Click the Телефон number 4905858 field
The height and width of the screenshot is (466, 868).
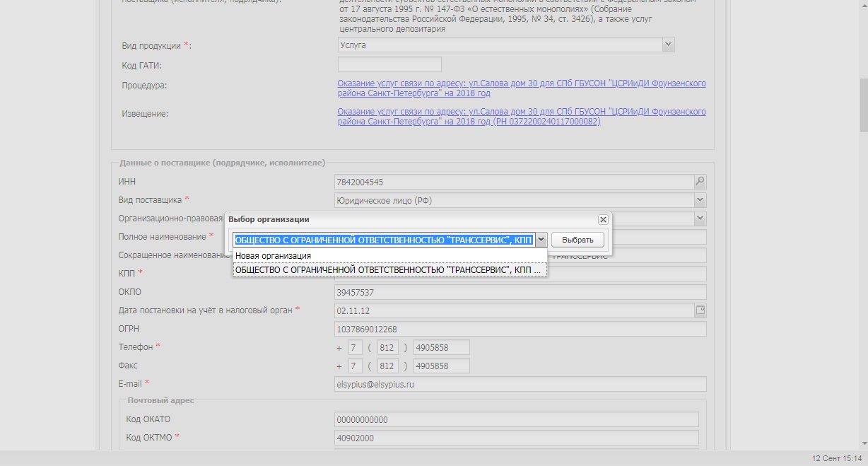pyautogui.click(x=441, y=347)
